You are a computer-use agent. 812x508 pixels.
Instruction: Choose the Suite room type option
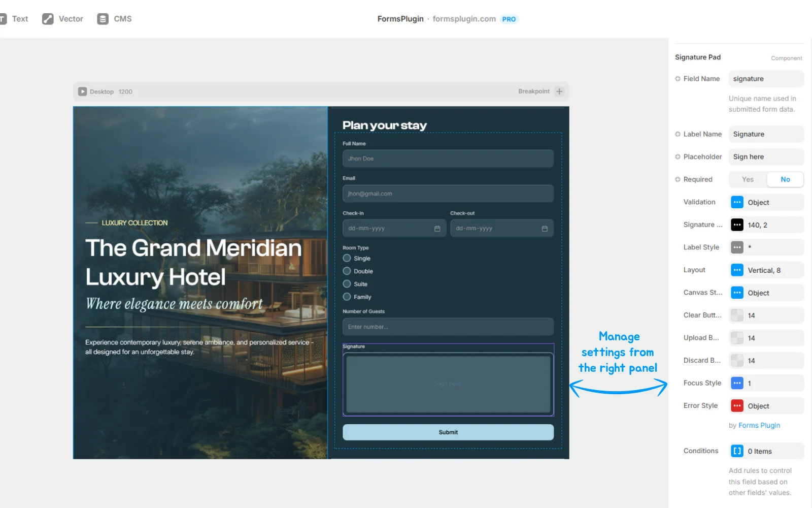[x=347, y=284]
